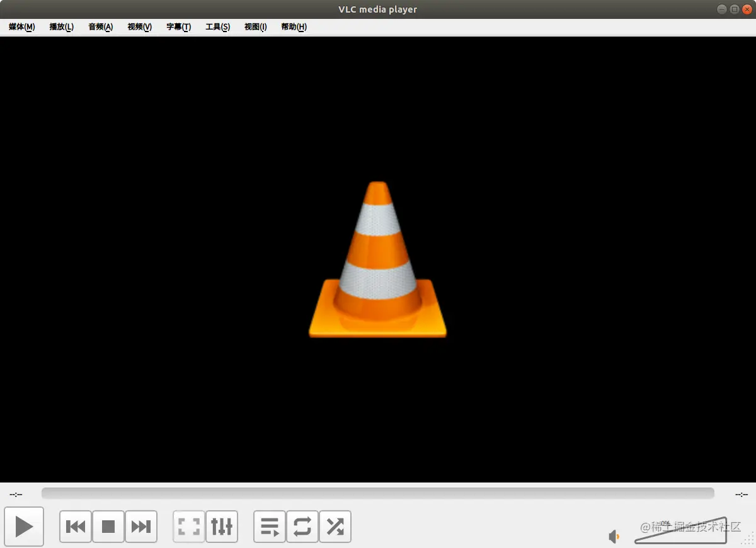Viewport: 756px width, 548px height.
Task: Open the 视图(I) menu
Action: tap(256, 27)
